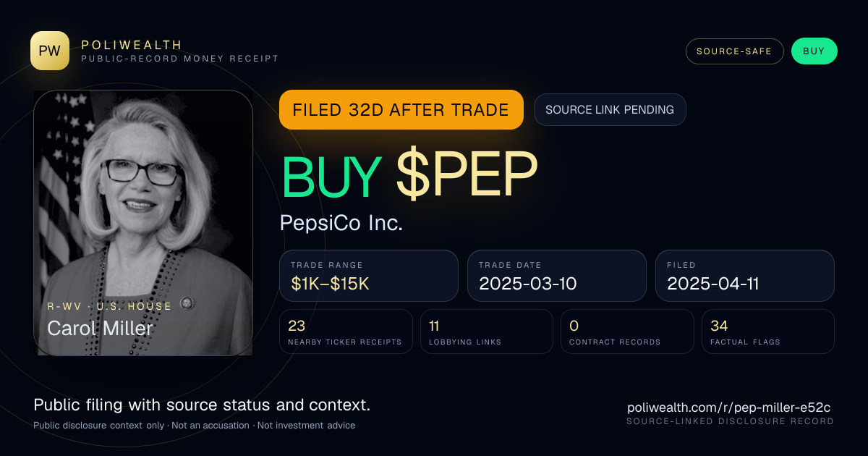This screenshot has height=456, width=868.
Task: Open the 11 Lobbying Links card
Action: tap(487, 332)
